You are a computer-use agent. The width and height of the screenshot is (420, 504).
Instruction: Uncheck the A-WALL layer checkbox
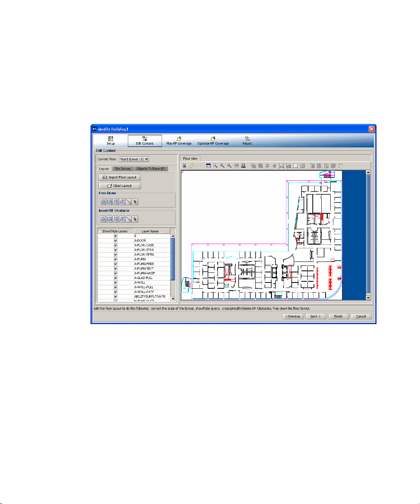pos(115,283)
